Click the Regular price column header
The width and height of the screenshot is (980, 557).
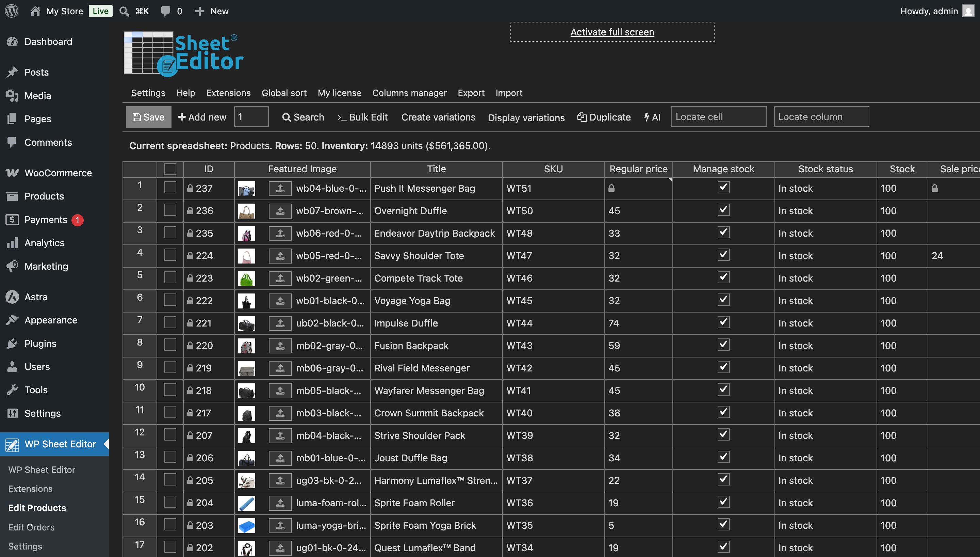pos(638,169)
